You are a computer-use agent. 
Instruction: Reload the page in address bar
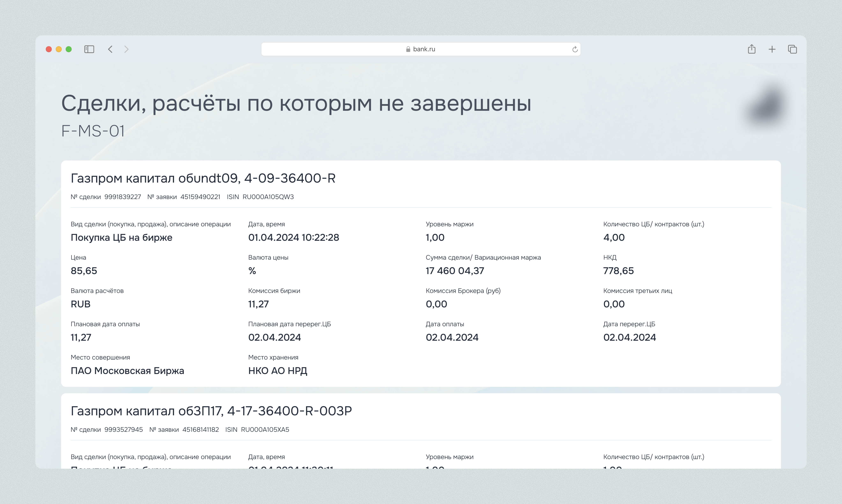pos(575,49)
